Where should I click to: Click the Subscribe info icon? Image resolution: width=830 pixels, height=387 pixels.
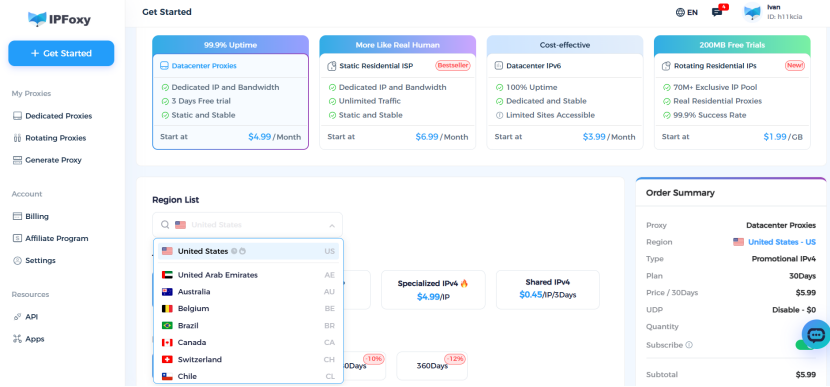tap(689, 345)
